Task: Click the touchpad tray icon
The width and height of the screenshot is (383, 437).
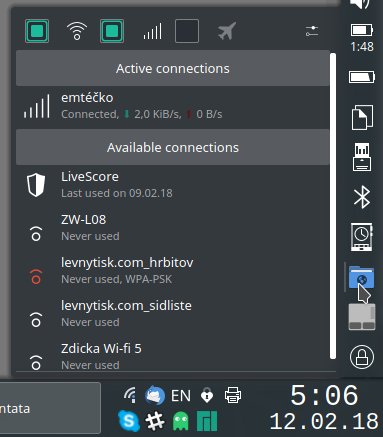Action: pyautogui.click(x=362, y=317)
